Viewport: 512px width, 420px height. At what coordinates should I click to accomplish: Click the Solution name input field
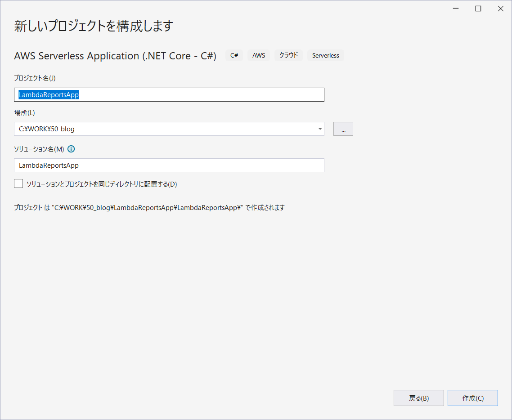click(169, 165)
